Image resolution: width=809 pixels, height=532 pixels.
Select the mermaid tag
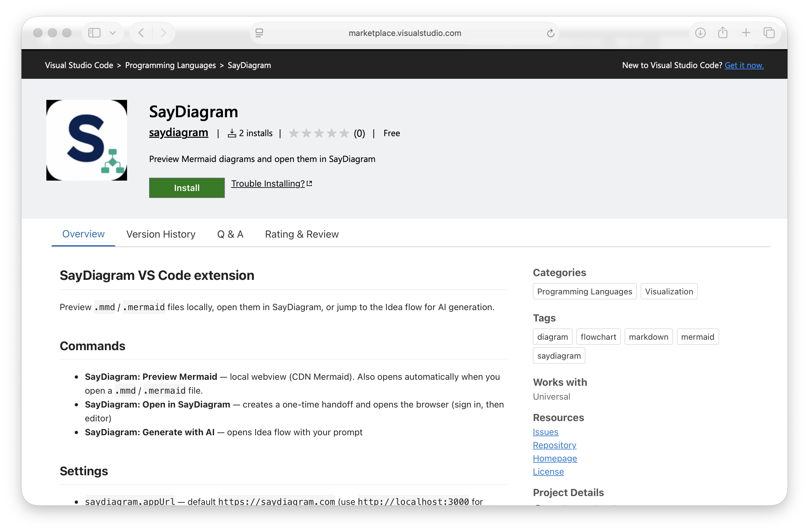click(697, 337)
